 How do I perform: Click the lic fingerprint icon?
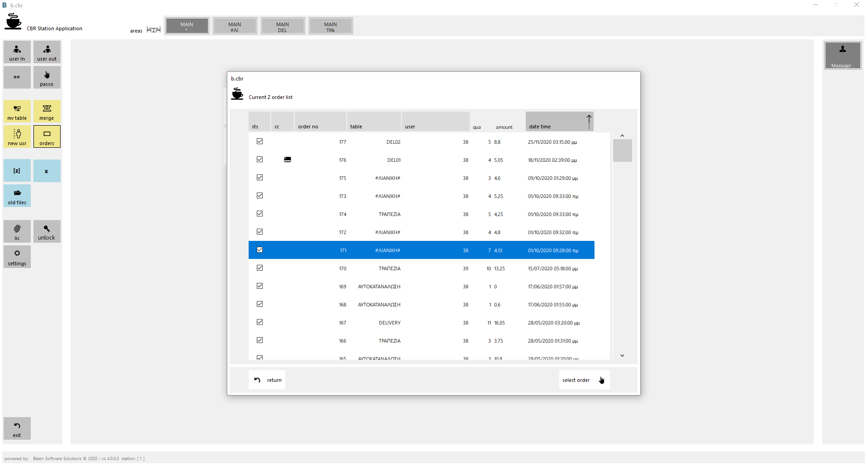(17, 229)
